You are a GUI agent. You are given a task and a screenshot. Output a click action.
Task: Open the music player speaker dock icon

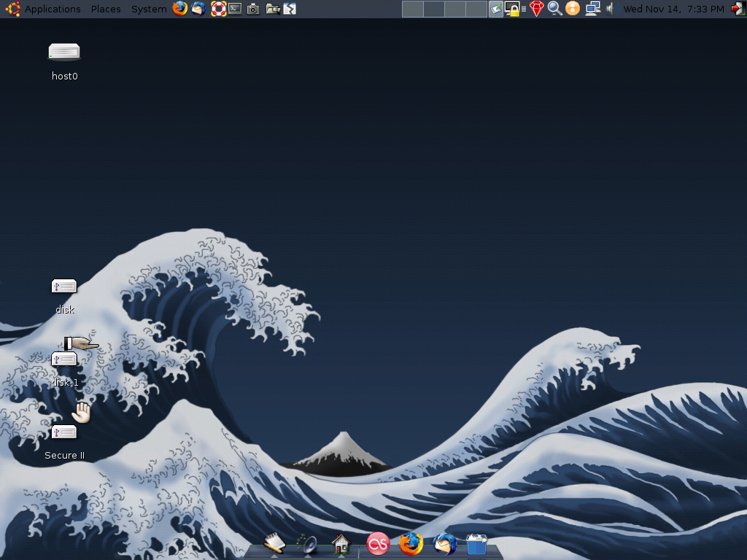(307, 544)
